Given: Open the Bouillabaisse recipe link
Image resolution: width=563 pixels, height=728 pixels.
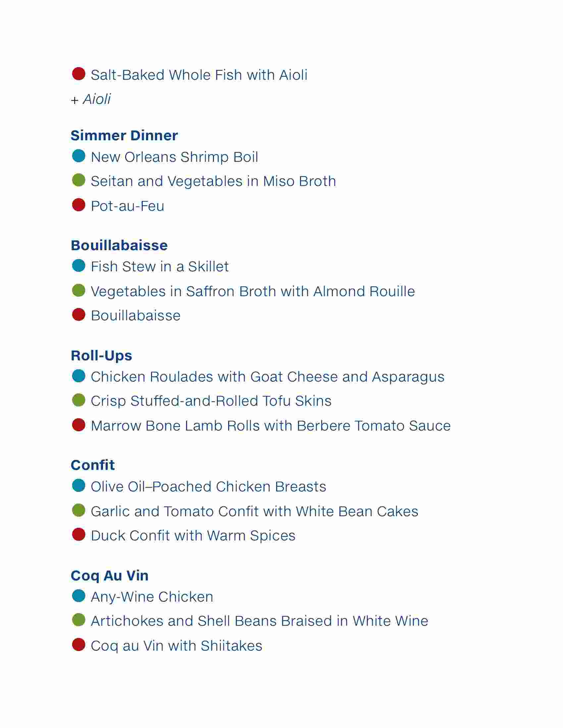Looking at the screenshot, I should pyautogui.click(x=135, y=315).
